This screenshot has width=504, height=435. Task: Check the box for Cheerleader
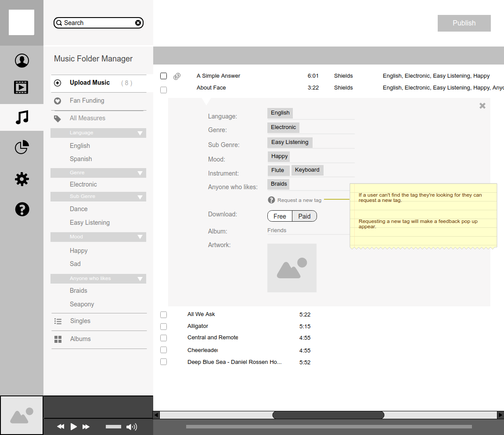(164, 350)
